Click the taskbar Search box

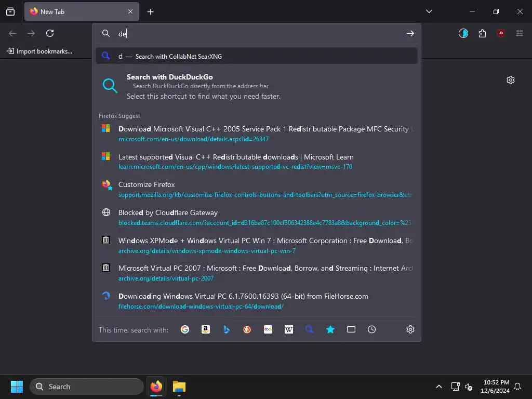click(87, 387)
